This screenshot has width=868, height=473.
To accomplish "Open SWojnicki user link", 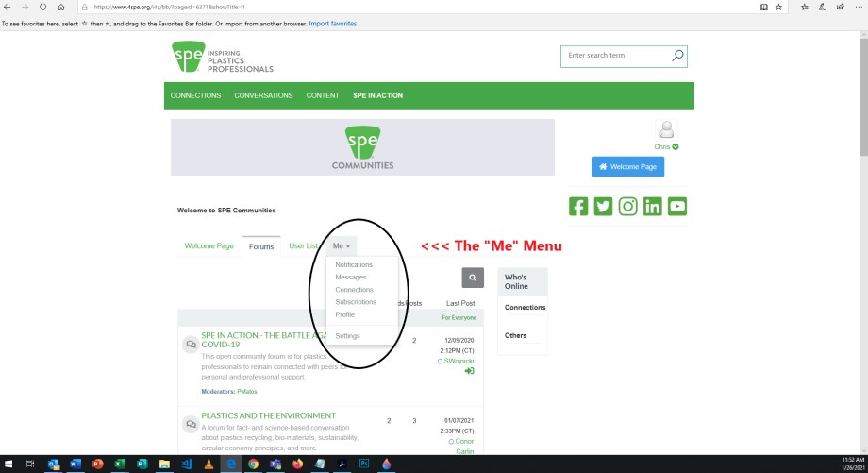I will click(x=459, y=361).
